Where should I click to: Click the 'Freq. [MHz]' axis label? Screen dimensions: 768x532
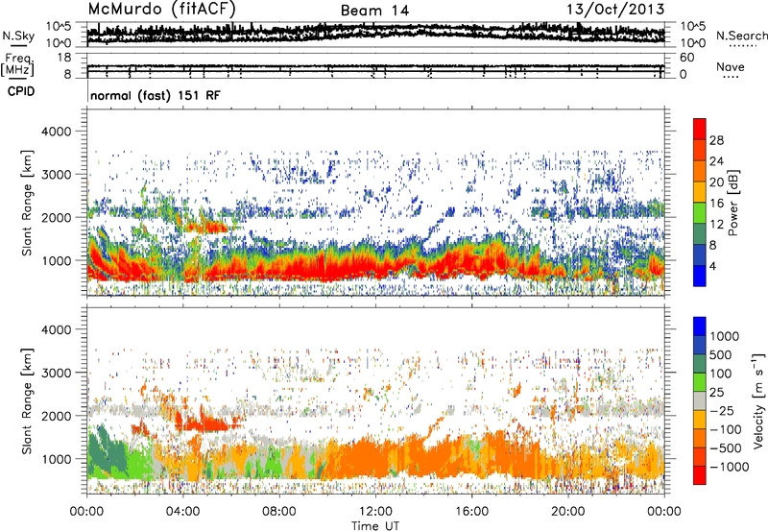(19, 64)
